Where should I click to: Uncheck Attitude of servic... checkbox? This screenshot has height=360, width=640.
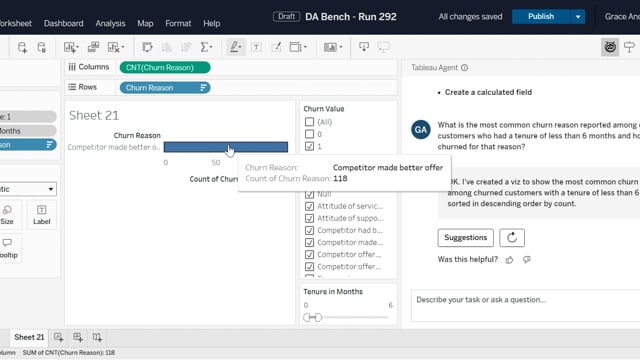309,206
